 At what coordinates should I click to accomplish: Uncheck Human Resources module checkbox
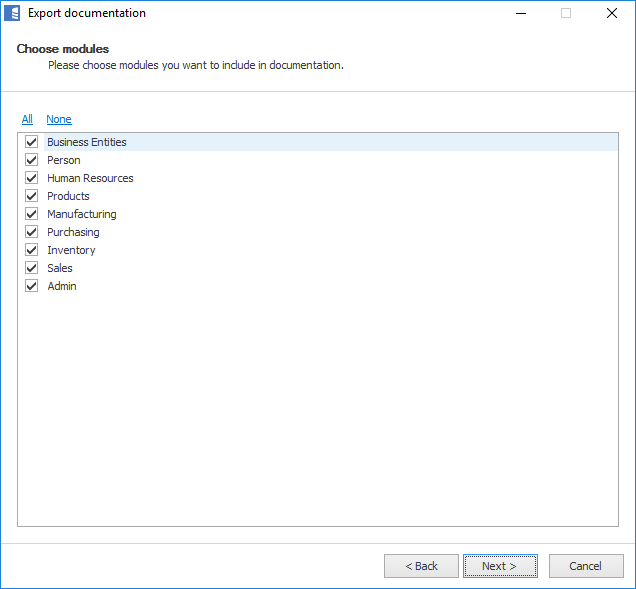pos(32,178)
